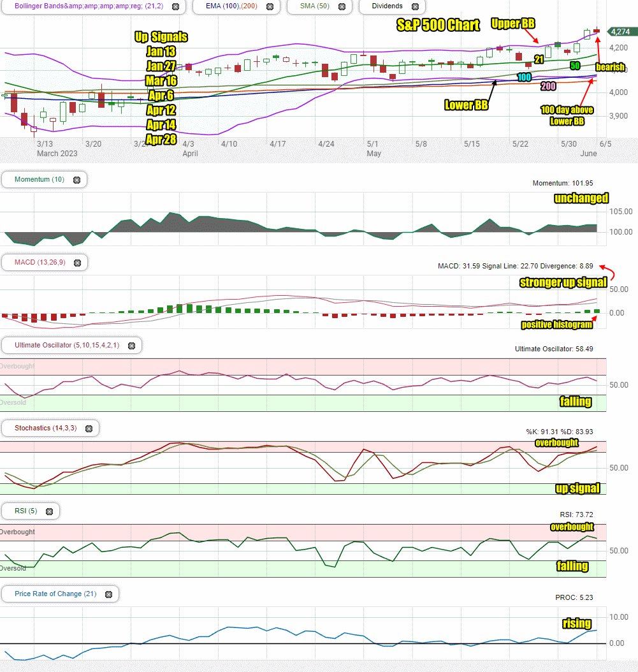Close the Stochastics (14,3,3) indicator panel
638x672 pixels.
click(89, 428)
